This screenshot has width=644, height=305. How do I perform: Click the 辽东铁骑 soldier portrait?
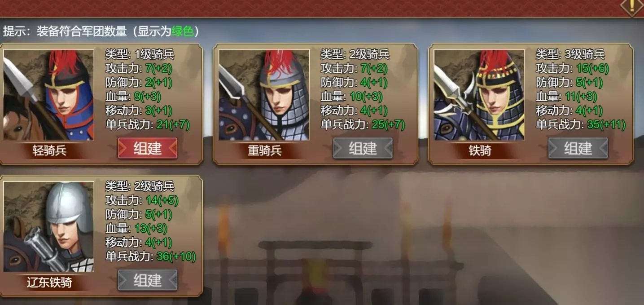click(x=48, y=226)
